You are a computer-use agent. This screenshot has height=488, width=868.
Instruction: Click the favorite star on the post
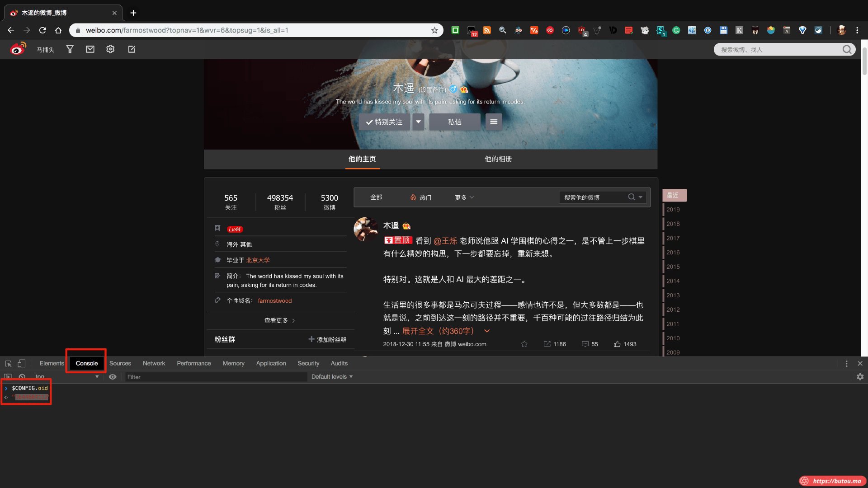(x=524, y=344)
